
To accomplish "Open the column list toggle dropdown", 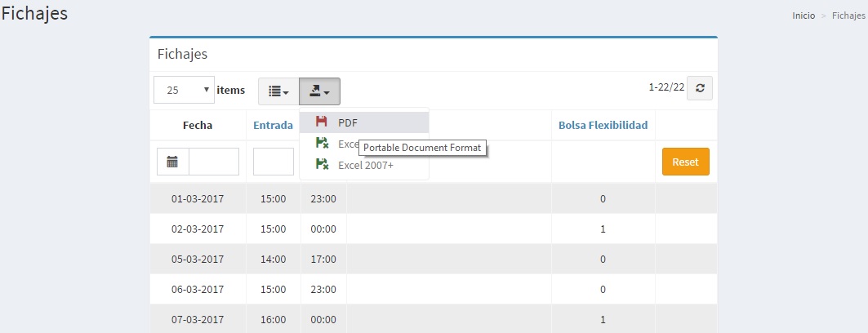I will click(x=278, y=91).
